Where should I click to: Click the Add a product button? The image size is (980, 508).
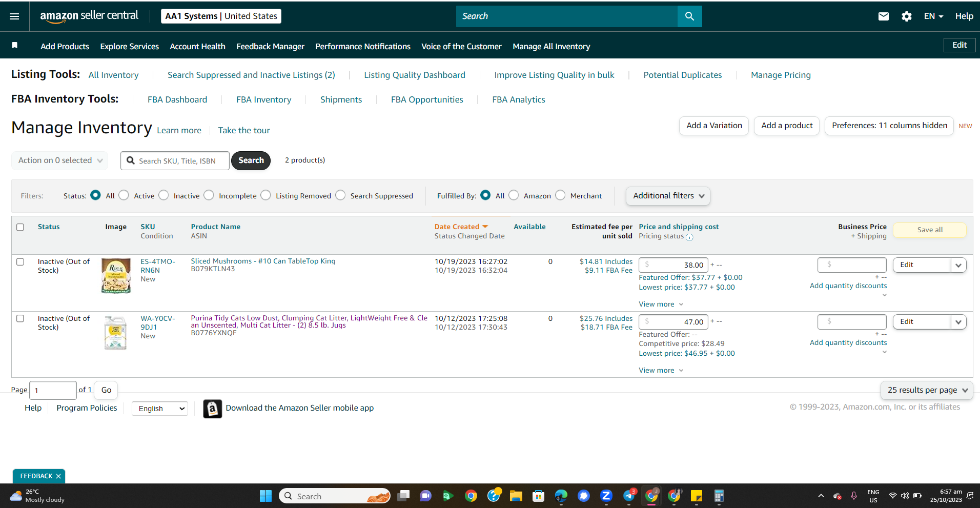click(787, 126)
